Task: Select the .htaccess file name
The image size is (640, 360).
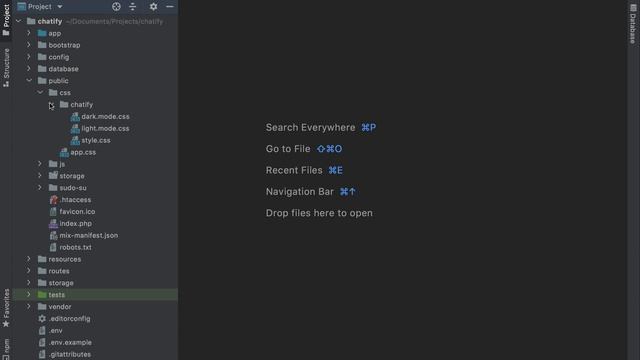Action: click(76, 200)
